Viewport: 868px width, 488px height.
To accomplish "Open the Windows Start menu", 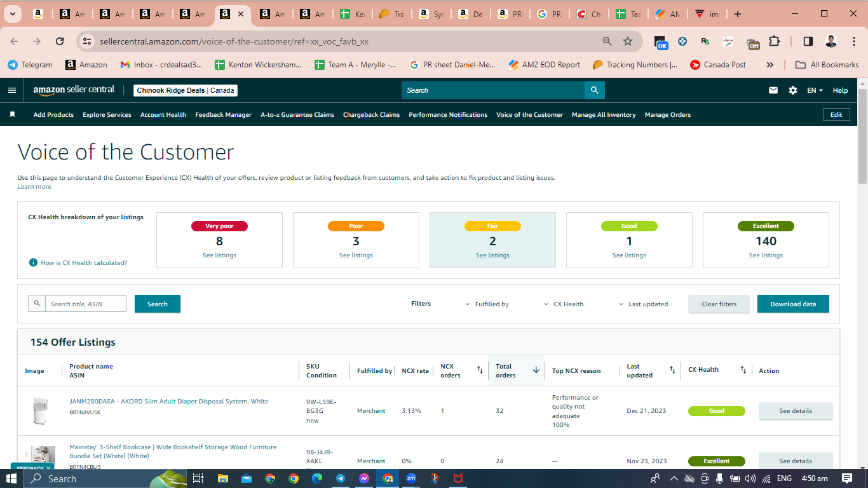I will pyautogui.click(x=11, y=478).
